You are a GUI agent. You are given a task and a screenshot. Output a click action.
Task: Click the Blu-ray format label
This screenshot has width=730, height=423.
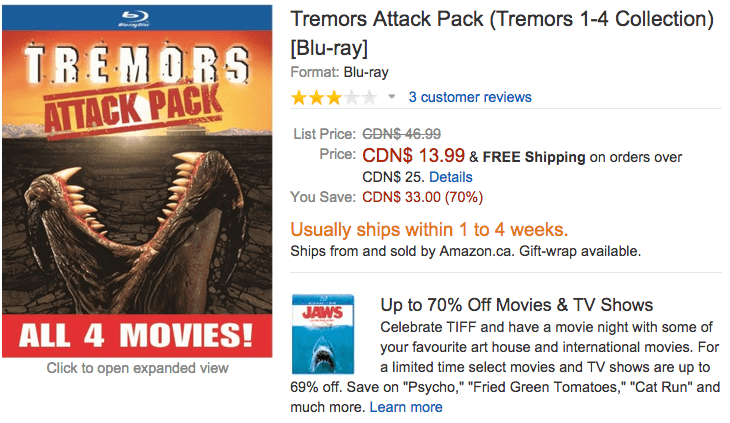click(x=366, y=73)
